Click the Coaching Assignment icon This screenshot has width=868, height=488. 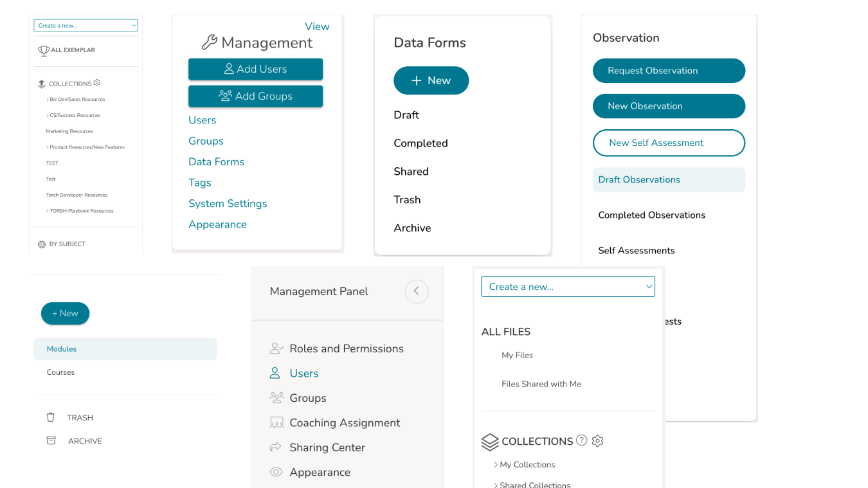[276, 422]
